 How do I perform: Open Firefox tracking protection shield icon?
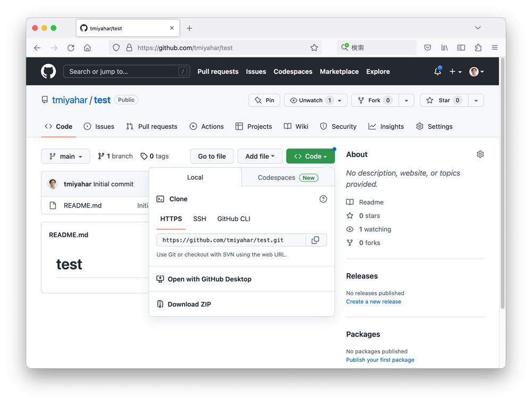[x=116, y=48]
